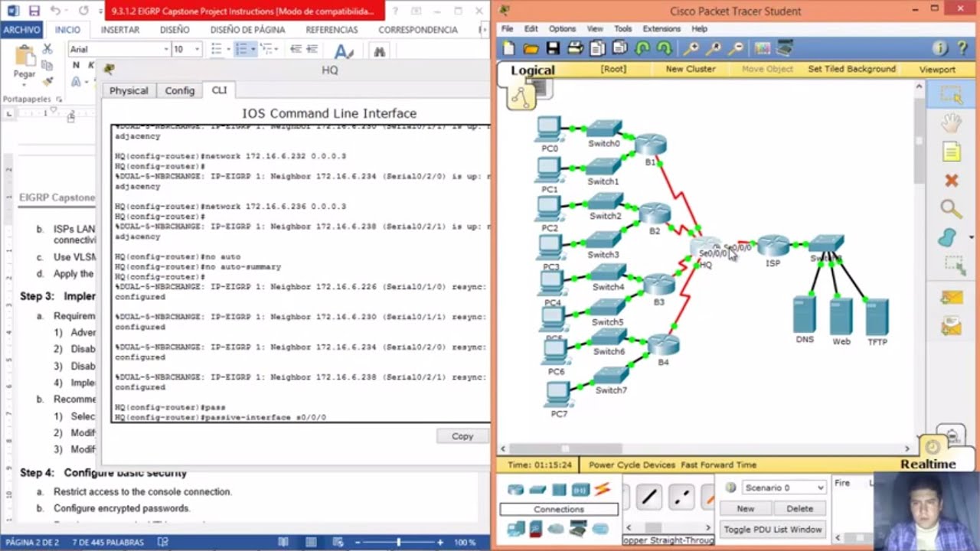
Task: Activate the red X Delete tool
Action: pos(951,181)
